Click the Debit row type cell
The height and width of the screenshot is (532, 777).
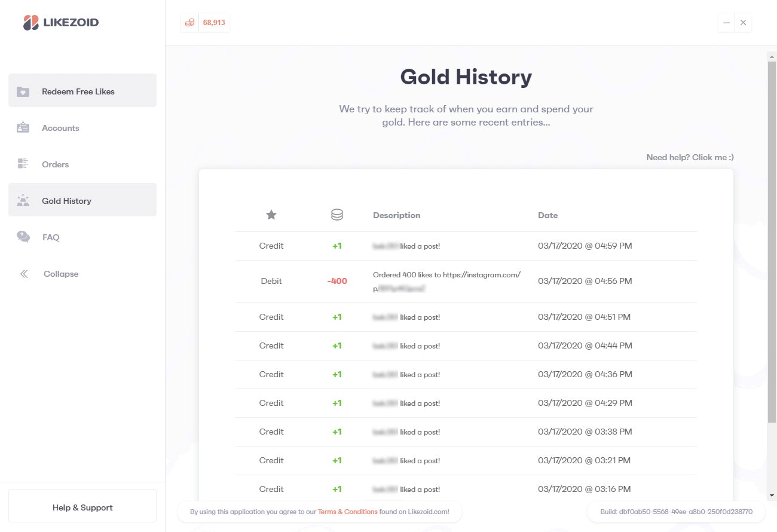point(271,281)
